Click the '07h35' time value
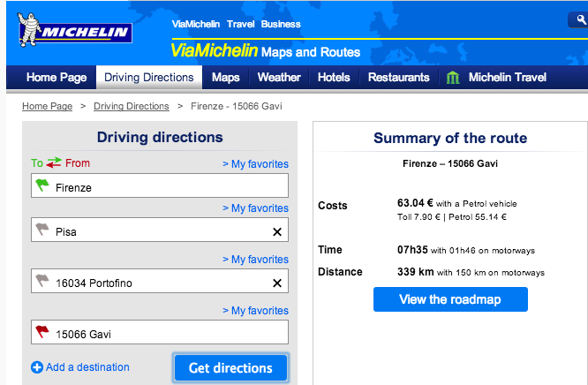This screenshot has height=385, width=588. 412,250
